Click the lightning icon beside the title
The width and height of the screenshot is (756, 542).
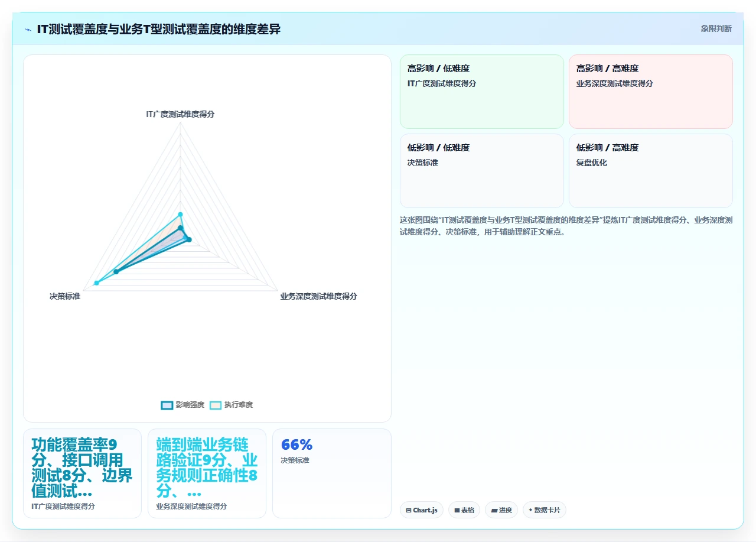click(x=28, y=30)
